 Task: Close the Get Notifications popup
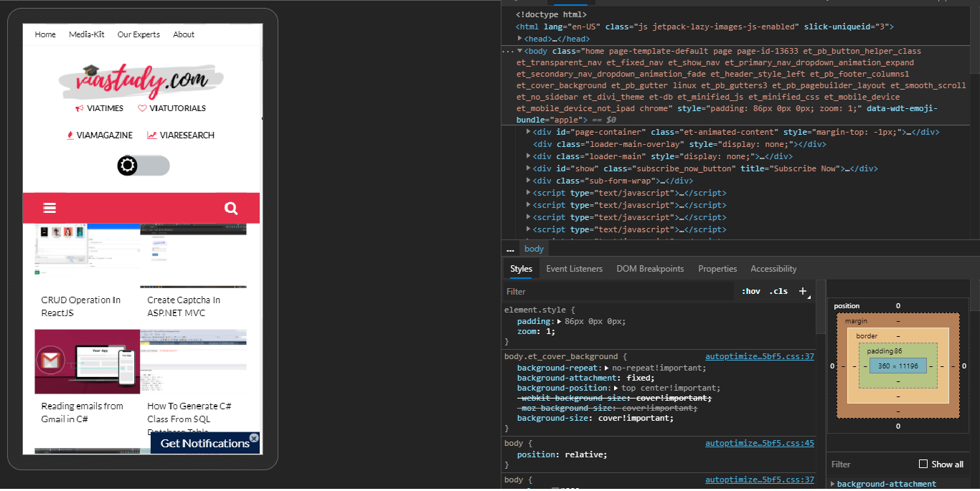coord(254,437)
